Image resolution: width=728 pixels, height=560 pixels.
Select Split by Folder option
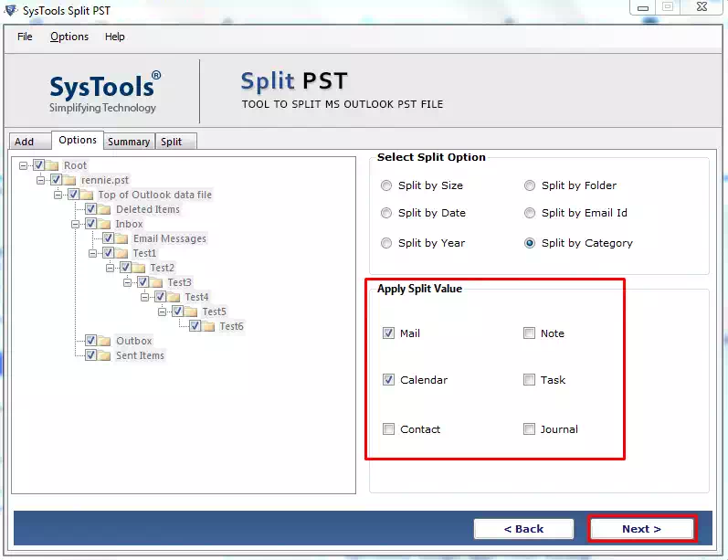[x=529, y=185]
